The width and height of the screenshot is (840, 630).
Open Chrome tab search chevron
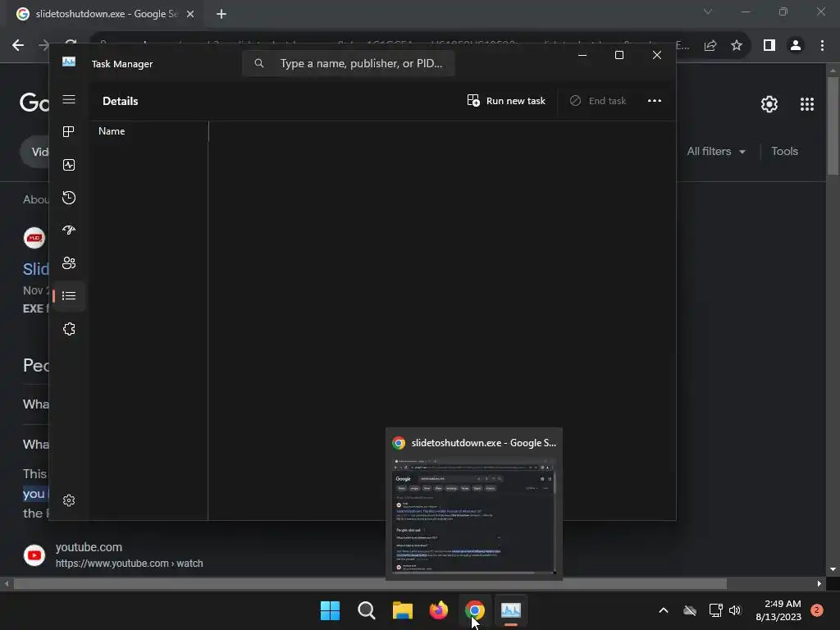coord(708,11)
